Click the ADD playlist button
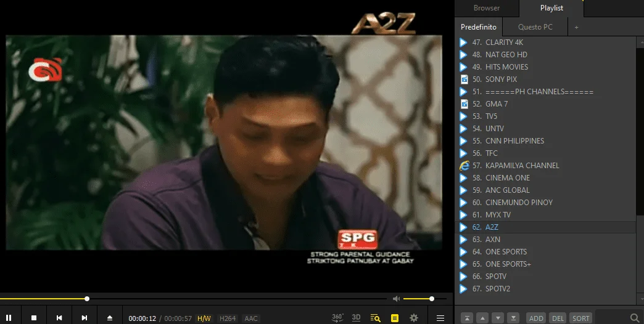The width and height of the screenshot is (644, 324). point(536,318)
